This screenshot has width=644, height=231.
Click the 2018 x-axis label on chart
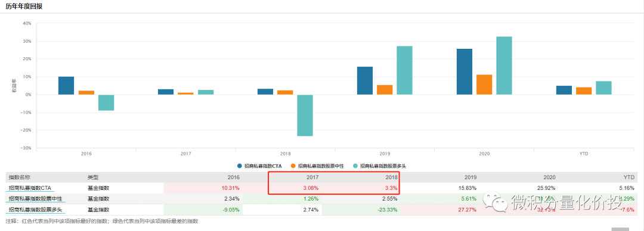pyautogui.click(x=285, y=154)
